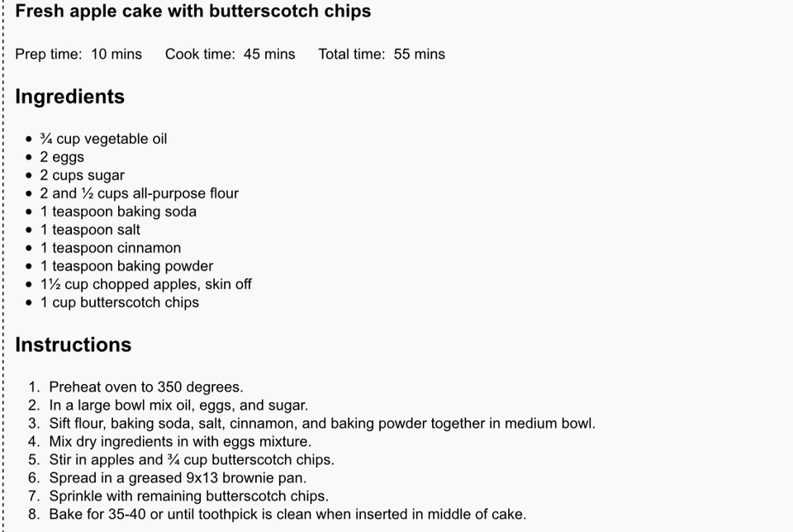Click the Bake for 35-40 instruction step
The image size is (793, 532).
coord(287,515)
